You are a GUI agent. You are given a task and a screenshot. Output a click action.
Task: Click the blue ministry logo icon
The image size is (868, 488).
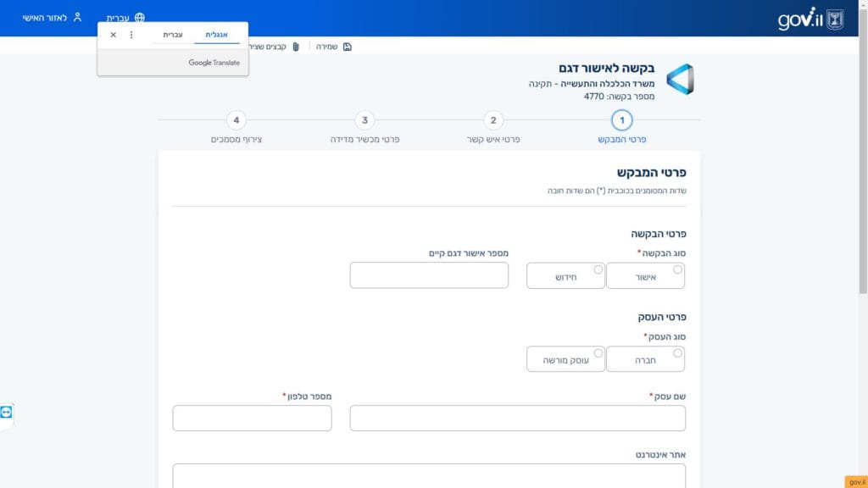coord(680,80)
